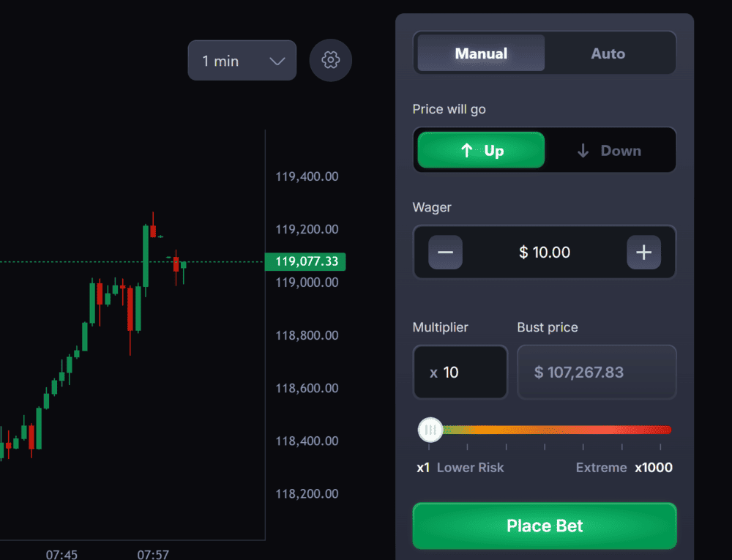Click the multiplier slider handle
732x560 pixels.
pyautogui.click(x=430, y=430)
